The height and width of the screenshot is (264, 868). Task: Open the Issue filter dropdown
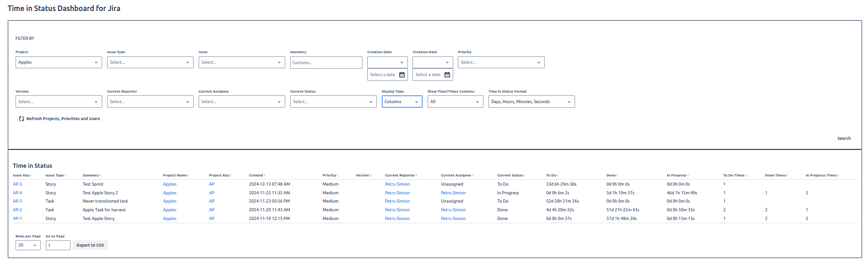(242, 62)
